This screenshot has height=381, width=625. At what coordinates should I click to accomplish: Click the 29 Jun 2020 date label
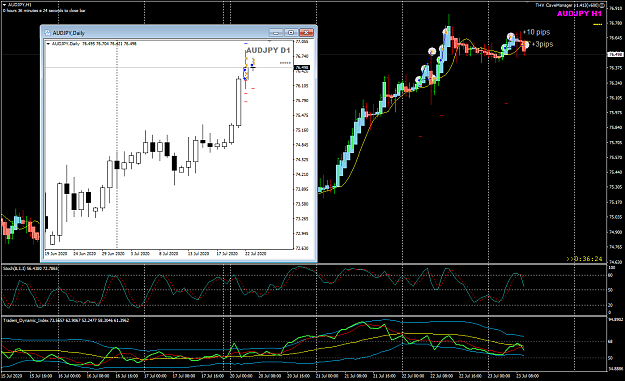click(113, 253)
